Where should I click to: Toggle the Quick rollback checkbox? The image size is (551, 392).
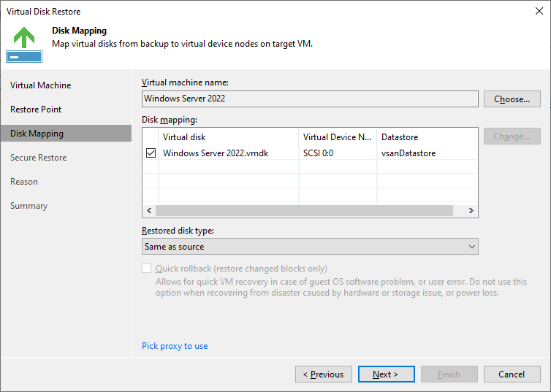[x=147, y=269]
